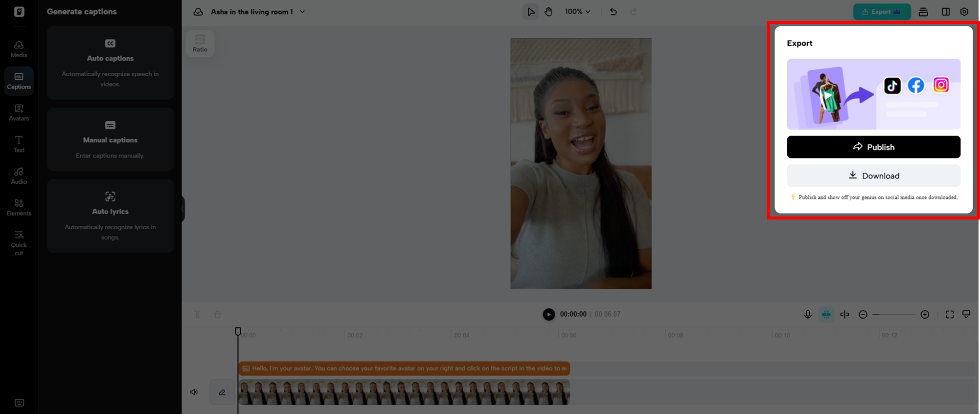This screenshot has width=980, height=414.
Task: Click the TikTok icon in export banner
Action: [892, 86]
